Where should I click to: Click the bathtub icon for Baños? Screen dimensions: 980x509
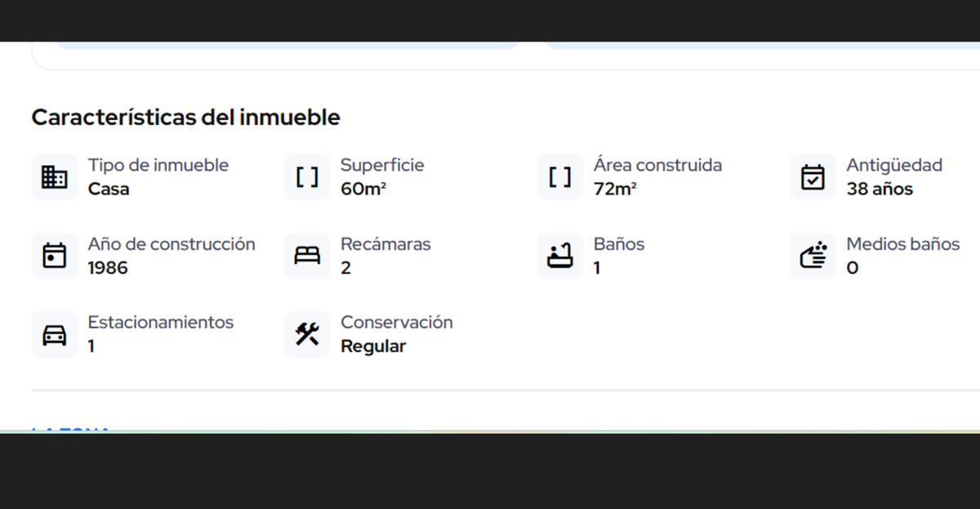click(x=560, y=256)
